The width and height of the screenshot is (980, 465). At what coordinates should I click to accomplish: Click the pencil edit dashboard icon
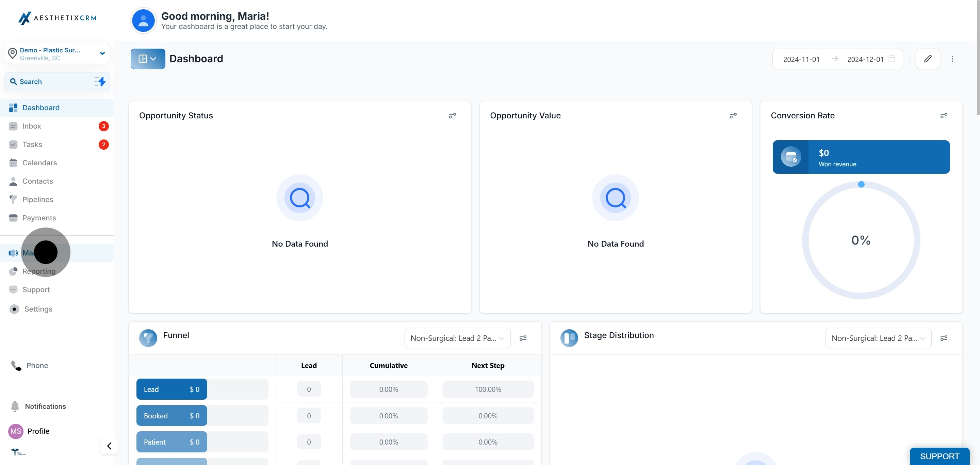tap(928, 59)
